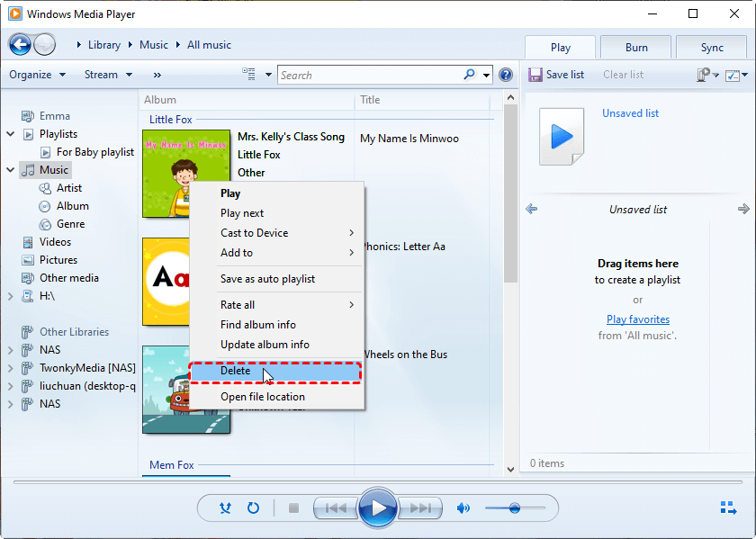This screenshot has height=539, width=756.
Task: Open the view options dropdown arrow
Action: pyautogui.click(x=268, y=75)
